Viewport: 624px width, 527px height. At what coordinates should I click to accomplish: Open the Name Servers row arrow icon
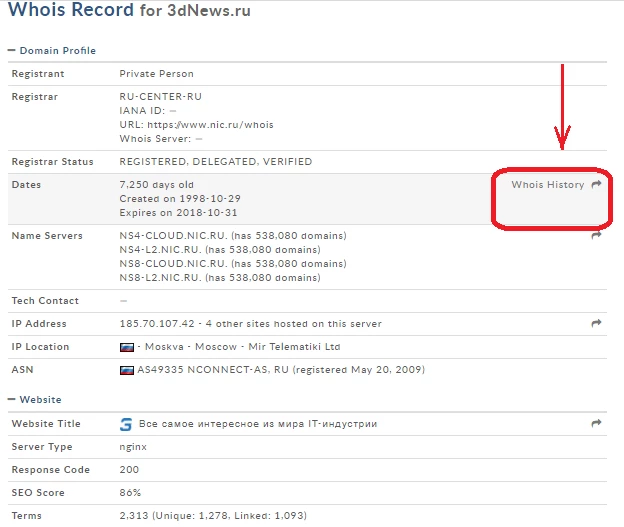coord(596,235)
